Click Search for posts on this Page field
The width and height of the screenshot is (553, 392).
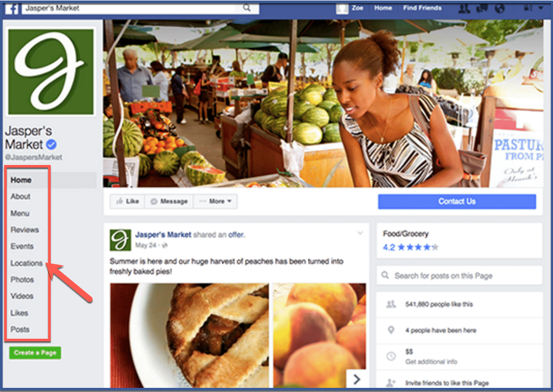click(x=459, y=275)
